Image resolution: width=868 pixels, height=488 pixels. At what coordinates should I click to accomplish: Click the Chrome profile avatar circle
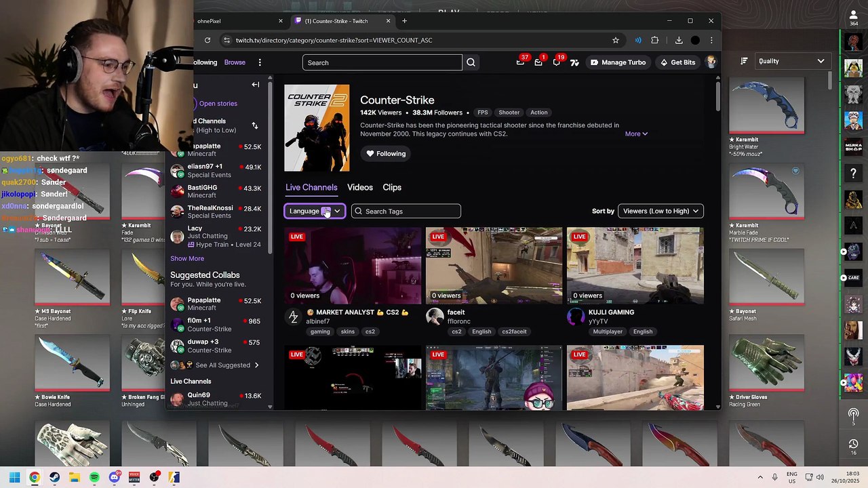(695, 40)
